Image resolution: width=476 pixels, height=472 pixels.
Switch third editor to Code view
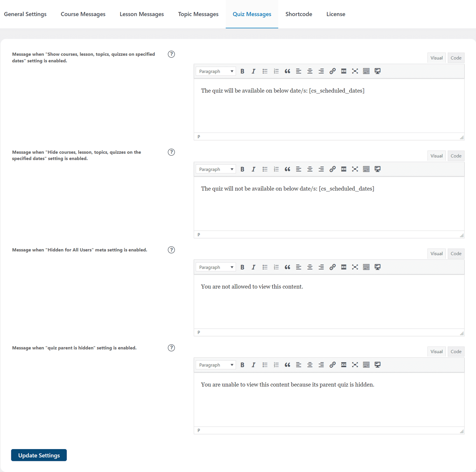pyautogui.click(x=456, y=253)
